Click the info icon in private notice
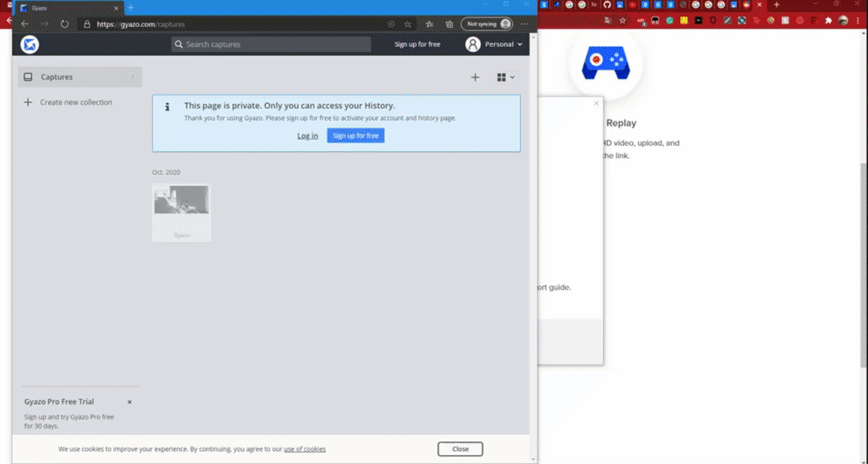Viewport: 868px width, 464px height. pos(168,107)
